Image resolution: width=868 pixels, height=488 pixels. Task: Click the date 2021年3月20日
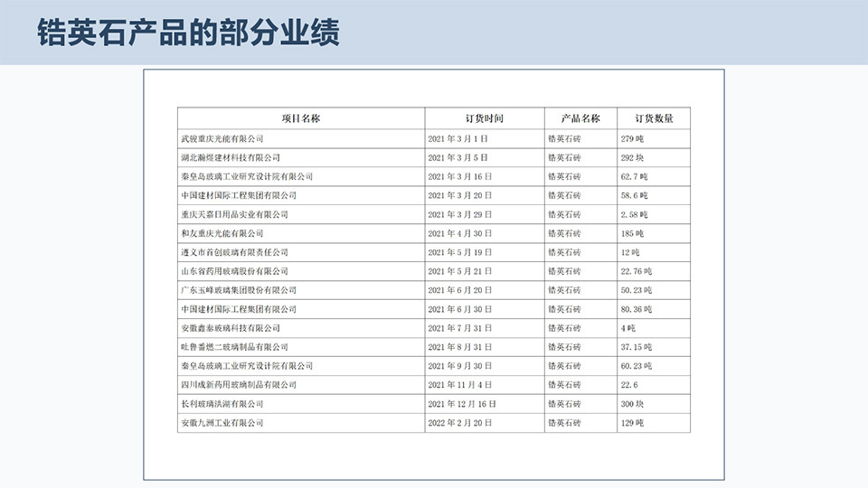click(x=460, y=195)
